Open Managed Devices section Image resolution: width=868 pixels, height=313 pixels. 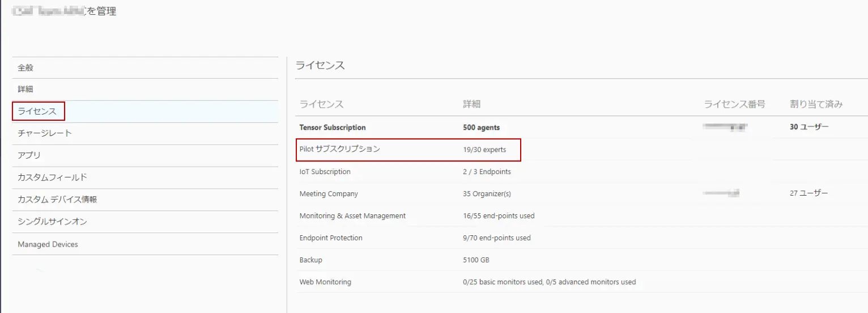point(145,244)
